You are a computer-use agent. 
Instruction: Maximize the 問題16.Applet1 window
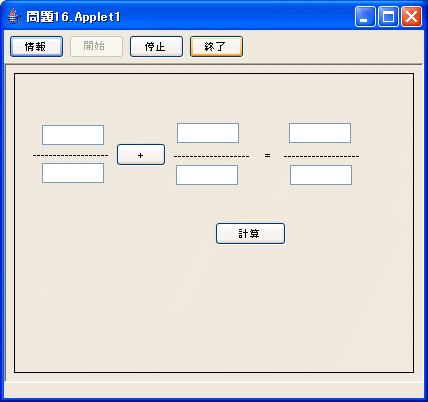click(x=388, y=16)
